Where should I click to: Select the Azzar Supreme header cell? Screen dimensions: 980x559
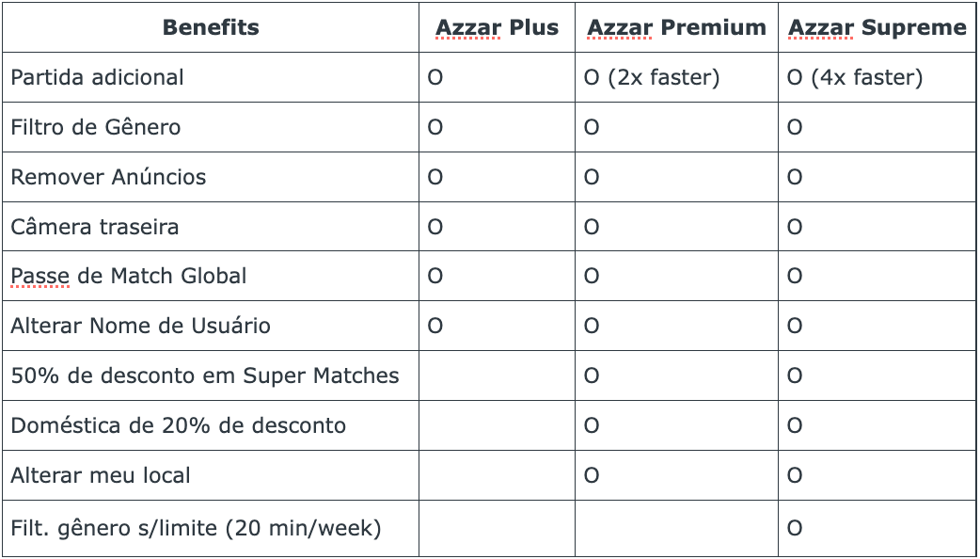point(877,27)
